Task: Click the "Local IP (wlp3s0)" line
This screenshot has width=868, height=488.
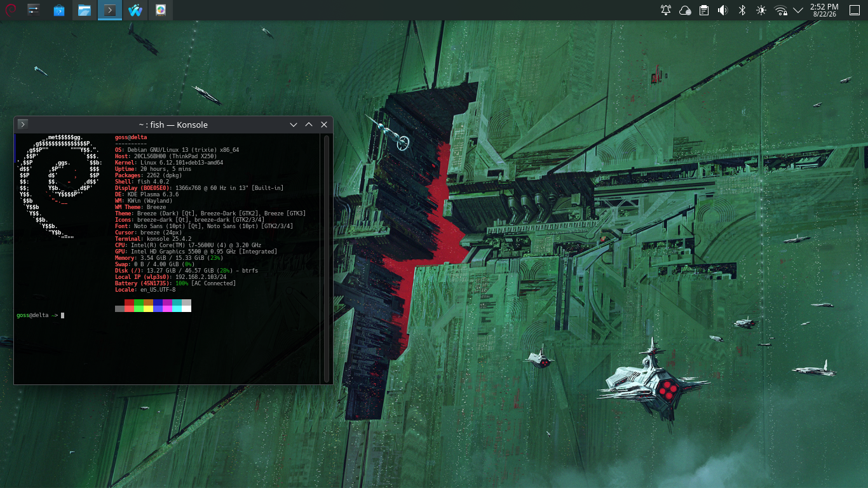Action: (x=171, y=277)
